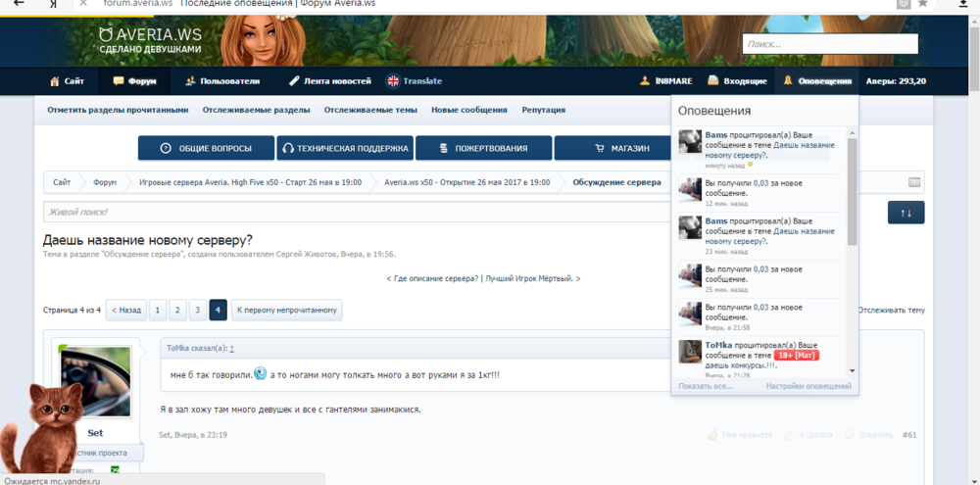Open the post permalink #61
This screenshot has width=980, height=485.
pyautogui.click(x=909, y=435)
